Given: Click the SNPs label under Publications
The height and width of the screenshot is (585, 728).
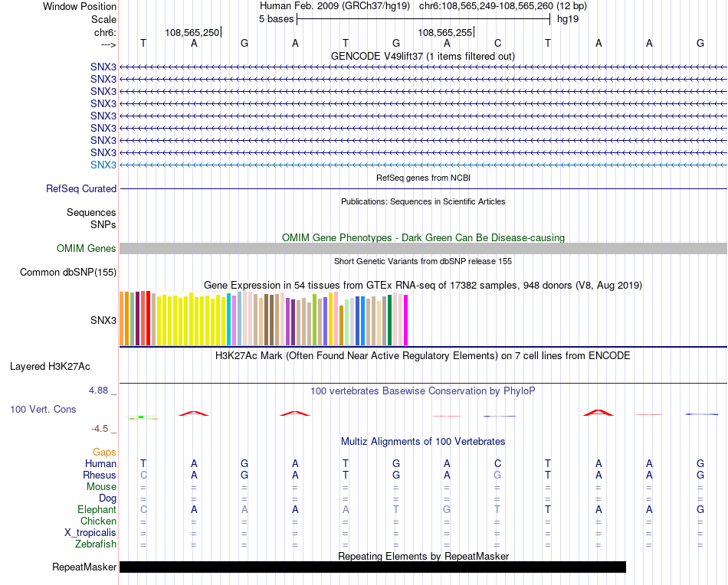Looking at the screenshot, I should click(x=103, y=224).
